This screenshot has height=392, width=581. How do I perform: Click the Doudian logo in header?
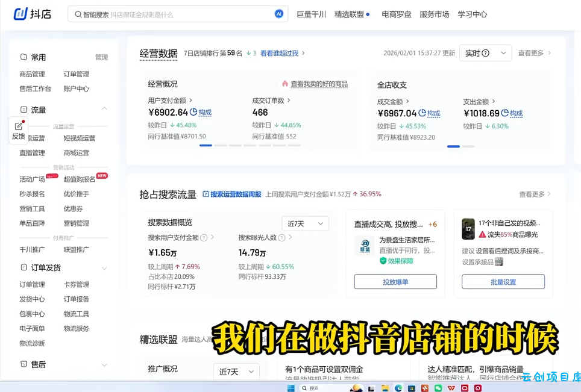(32, 14)
